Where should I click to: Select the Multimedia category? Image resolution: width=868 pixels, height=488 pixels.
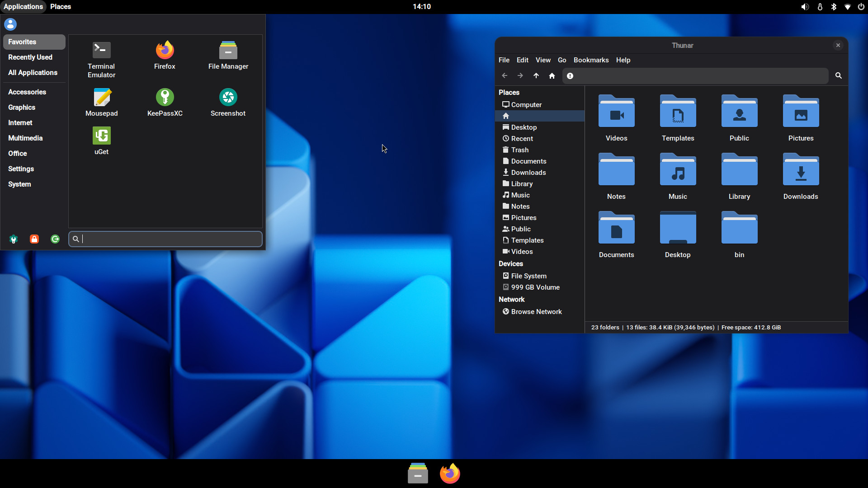tap(25, 138)
